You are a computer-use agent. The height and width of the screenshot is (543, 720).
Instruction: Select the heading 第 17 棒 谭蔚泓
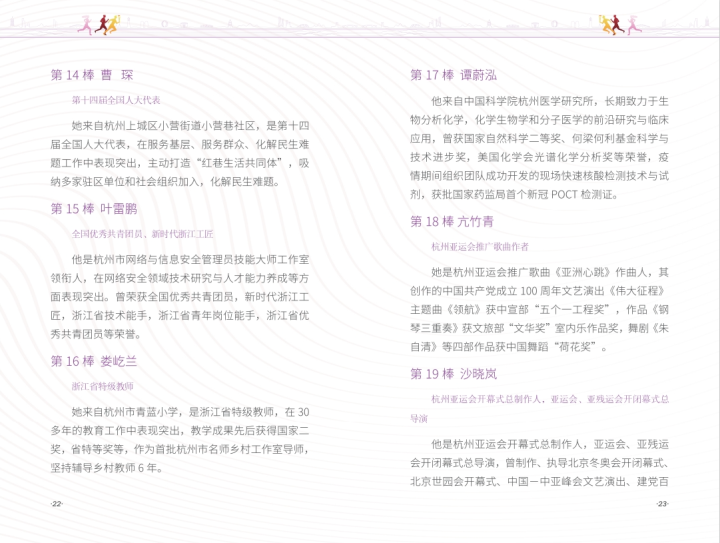click(453, 75)
